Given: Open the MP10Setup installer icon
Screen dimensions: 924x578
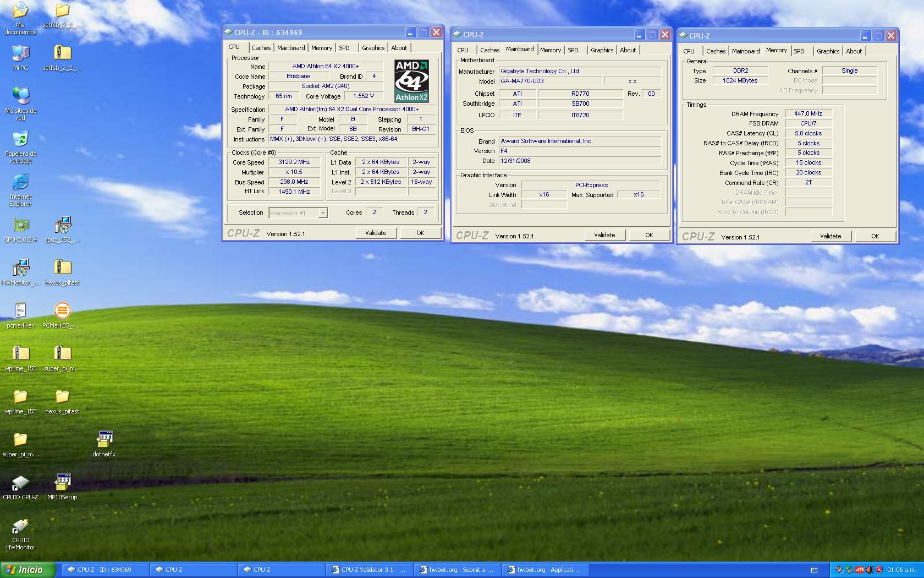Looking at the screenshot, I should click(62, 487).
